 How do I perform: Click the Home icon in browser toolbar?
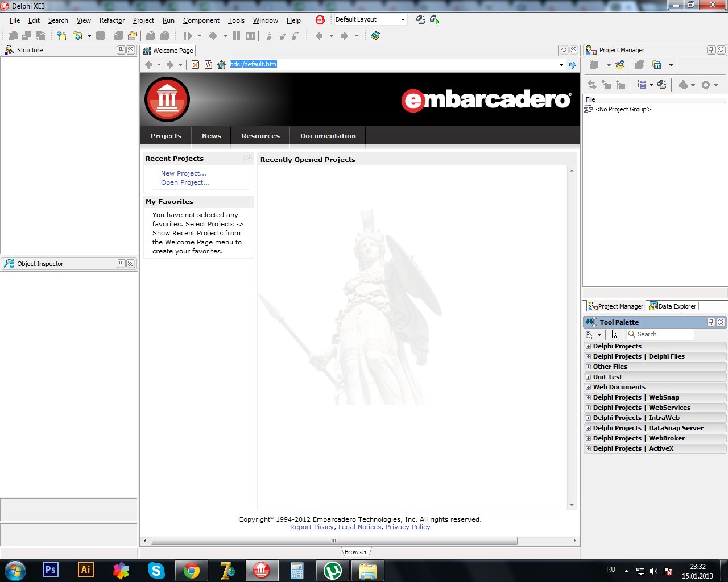pos(222,65)
